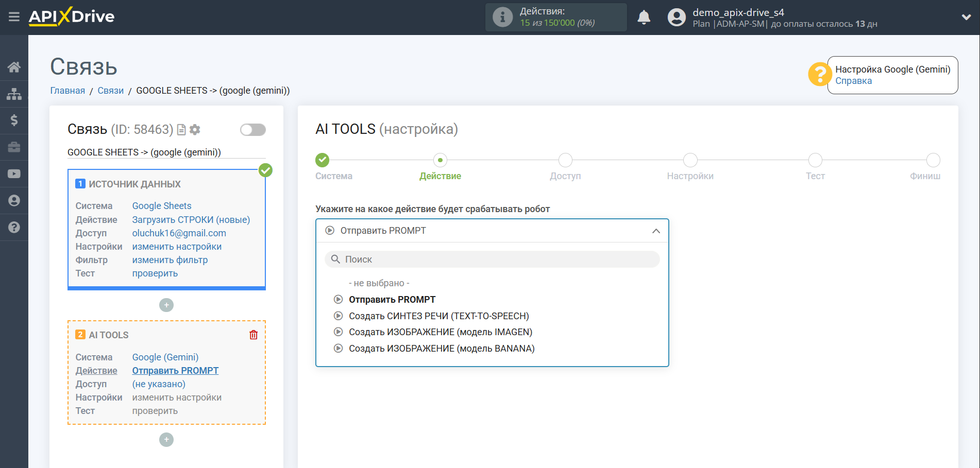The height and width of the screenshot is (468, 980).
Task: Select Создать СИНТЕЗ РЕЧИ (TEXT-TO-SPEECH) option
Action: (x=439, y=316)
